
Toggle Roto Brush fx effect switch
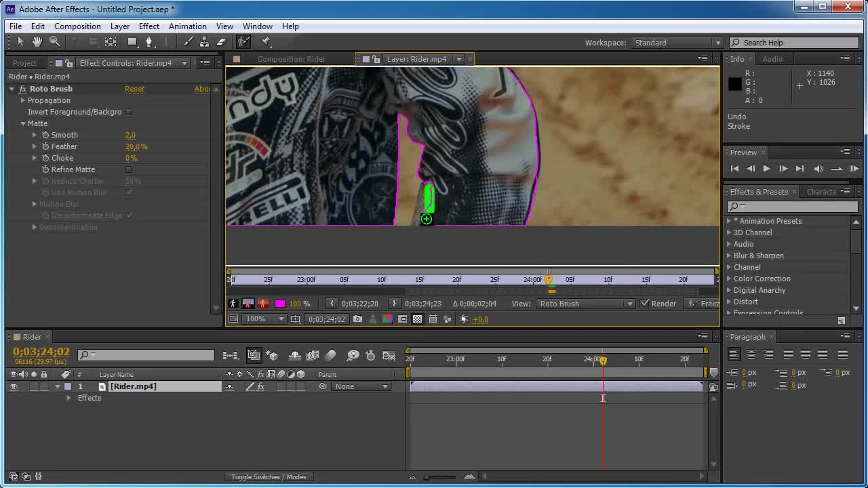pos(22,89)
